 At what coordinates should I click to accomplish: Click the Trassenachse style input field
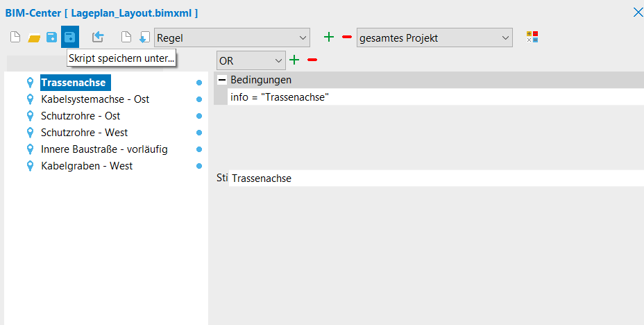click(x=436, y=178)
